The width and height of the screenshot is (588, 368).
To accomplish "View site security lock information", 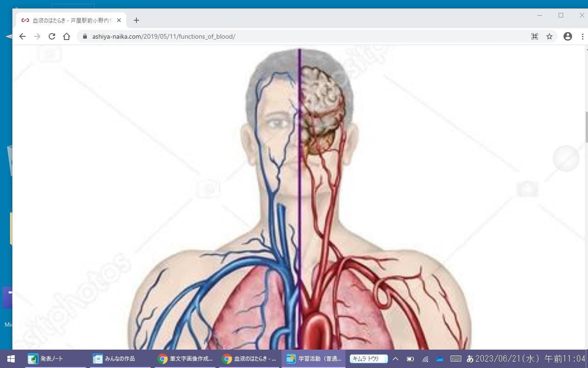I will pyautogui.click(x=85, y=36).
